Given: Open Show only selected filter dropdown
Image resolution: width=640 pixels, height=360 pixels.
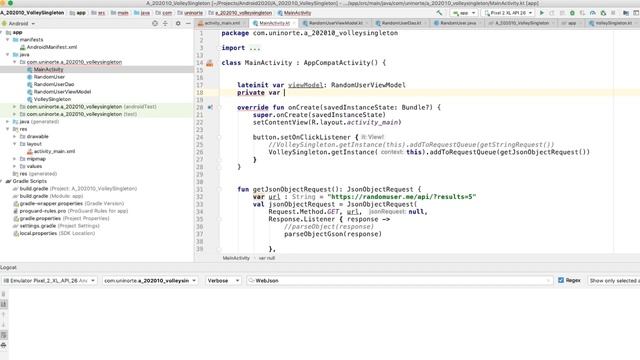Looking at the screenshot, I should coord(613,281).
